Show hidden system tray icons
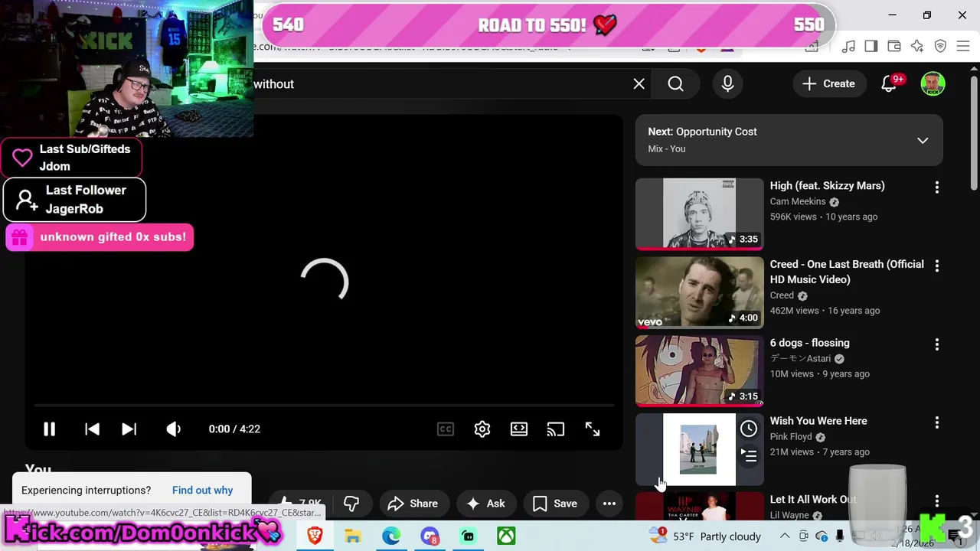The width and height of the screenshot is (980, 551). point(785,536)
